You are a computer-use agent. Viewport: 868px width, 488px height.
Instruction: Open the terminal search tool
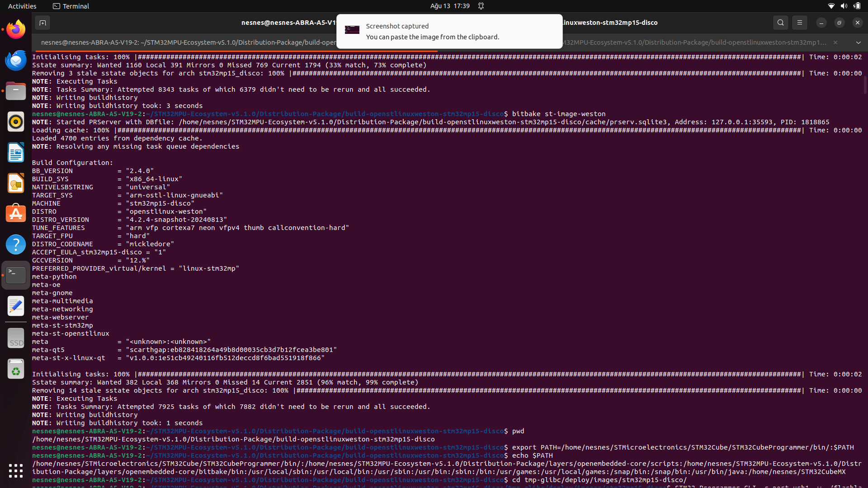point(780,22)
